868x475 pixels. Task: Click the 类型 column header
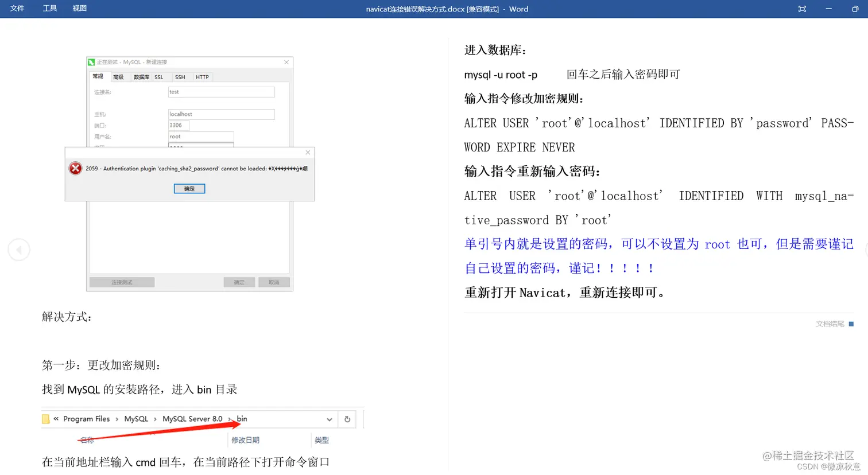pyautogui.click(x=321, y=440)
